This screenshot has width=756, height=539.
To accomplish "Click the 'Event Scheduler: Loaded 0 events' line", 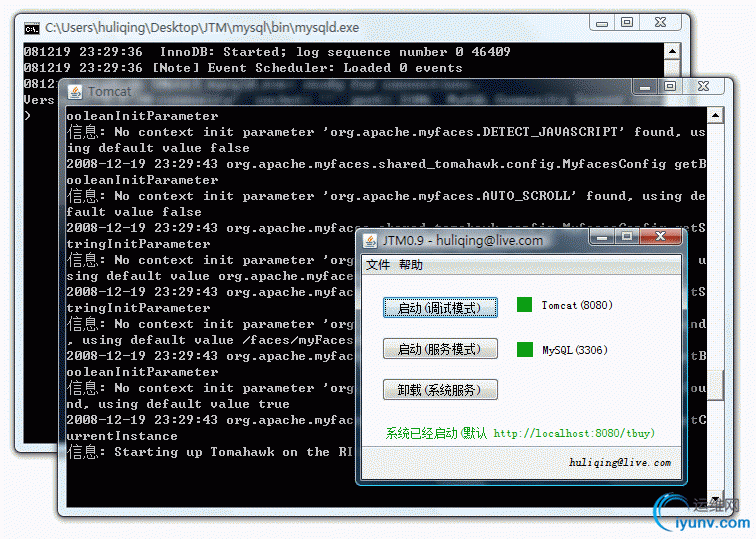I will click(243, 67).
